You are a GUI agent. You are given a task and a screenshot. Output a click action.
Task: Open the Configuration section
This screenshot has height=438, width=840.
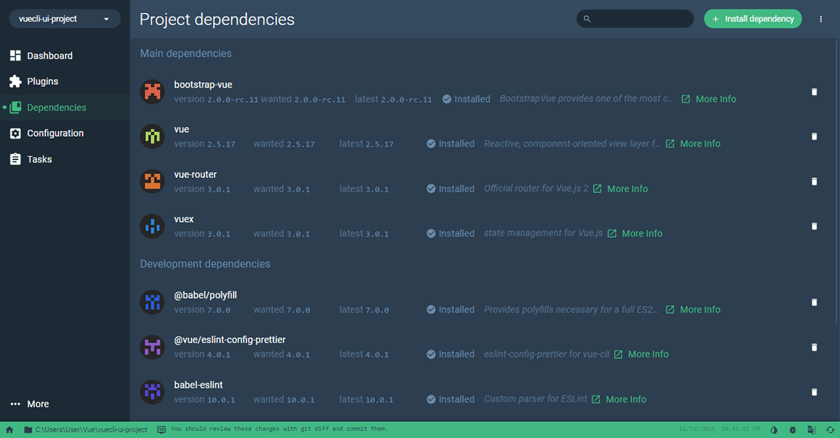pos(64,133)
